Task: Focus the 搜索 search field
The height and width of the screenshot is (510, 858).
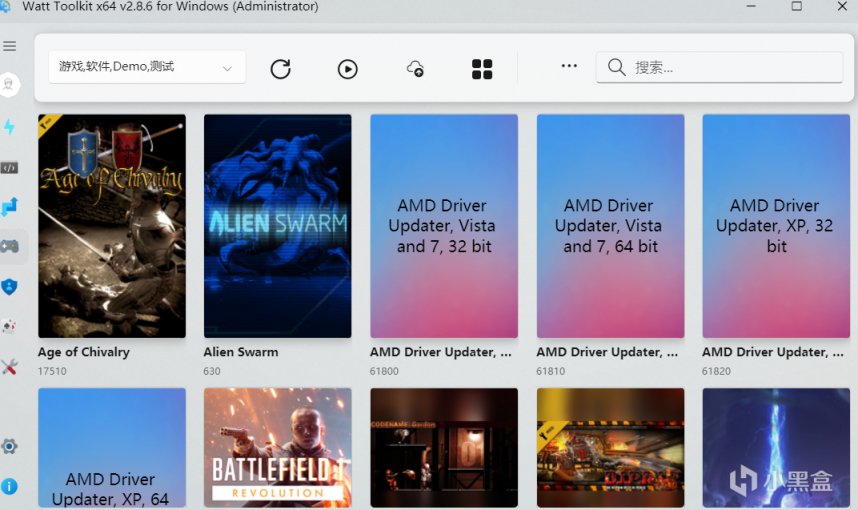Action: click(x=719, y=67)
